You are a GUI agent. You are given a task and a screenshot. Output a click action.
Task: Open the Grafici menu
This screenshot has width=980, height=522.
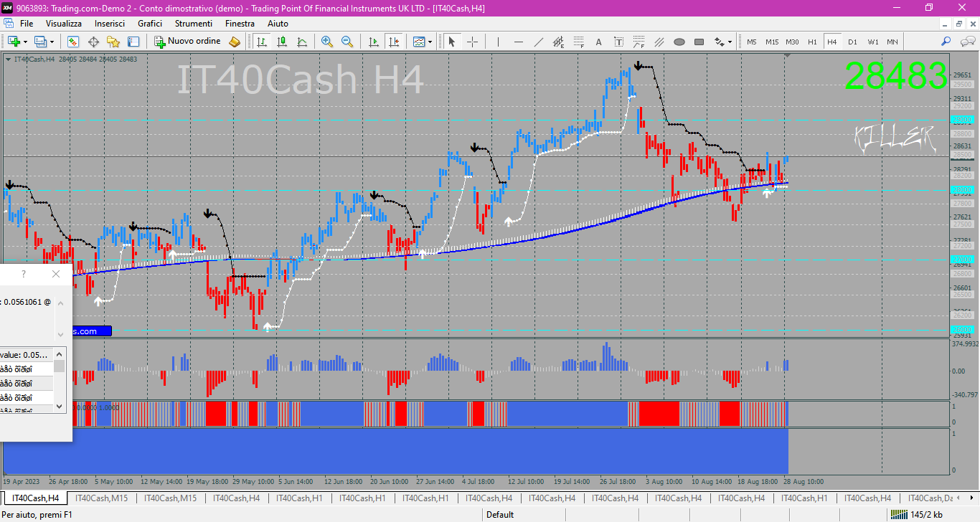(x=150, y=24)
